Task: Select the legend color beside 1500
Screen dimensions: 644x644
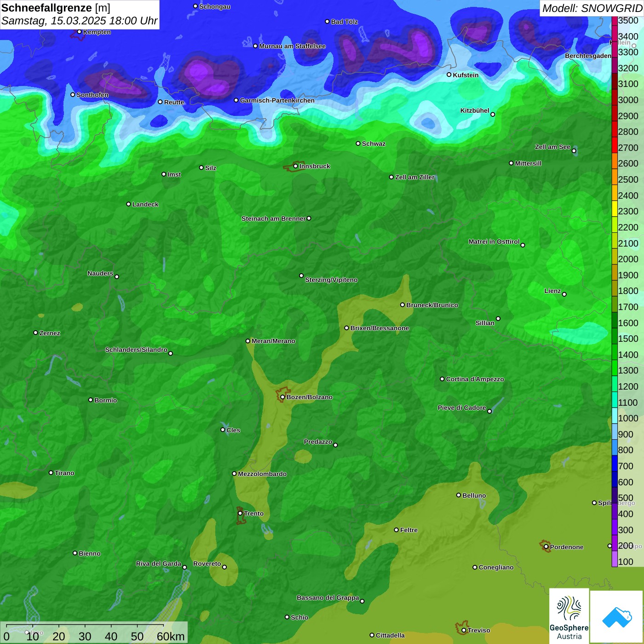Action: point(615,336)
